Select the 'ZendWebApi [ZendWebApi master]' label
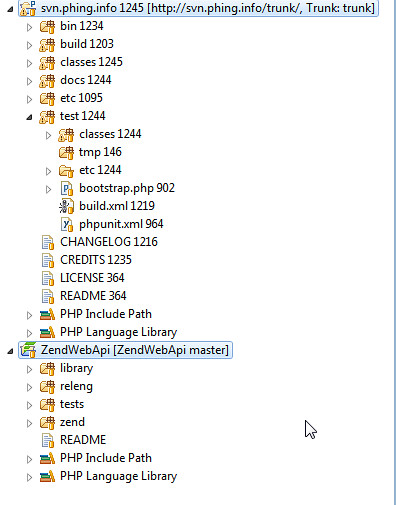 [x=135, y=350]
